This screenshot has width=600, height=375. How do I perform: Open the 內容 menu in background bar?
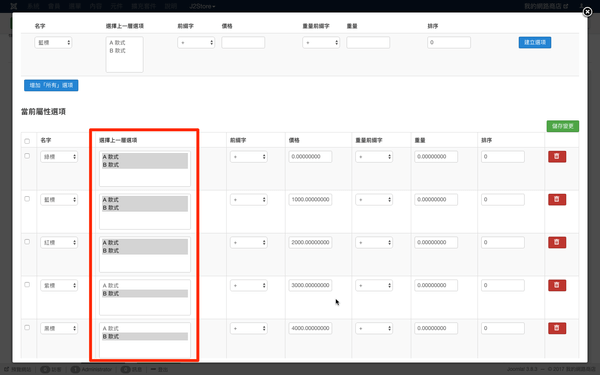coord(96,6)
